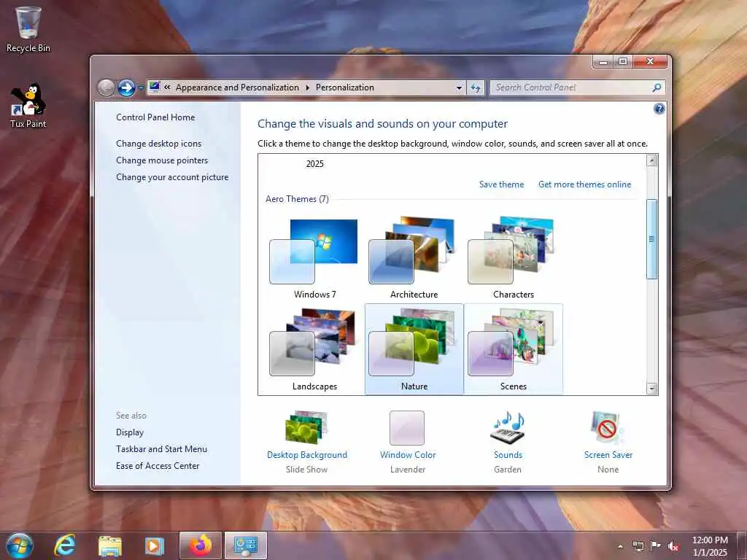Open Ease of Access Center
The image size is (747, 560).
coord(158,465)
